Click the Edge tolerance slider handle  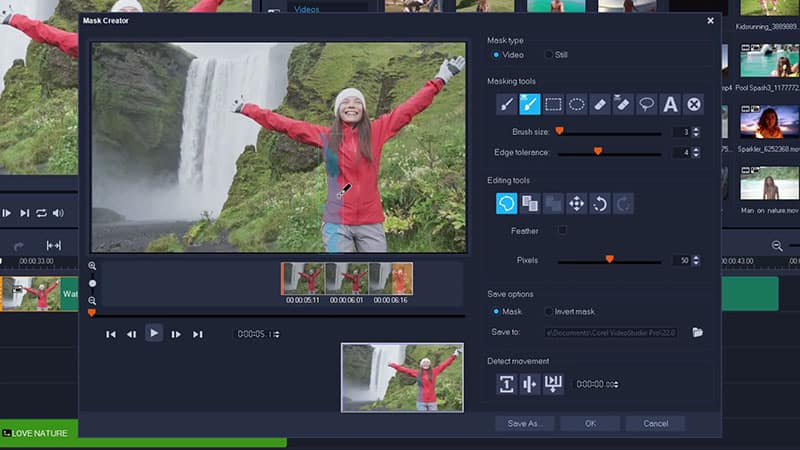click(x=598, y=152)
